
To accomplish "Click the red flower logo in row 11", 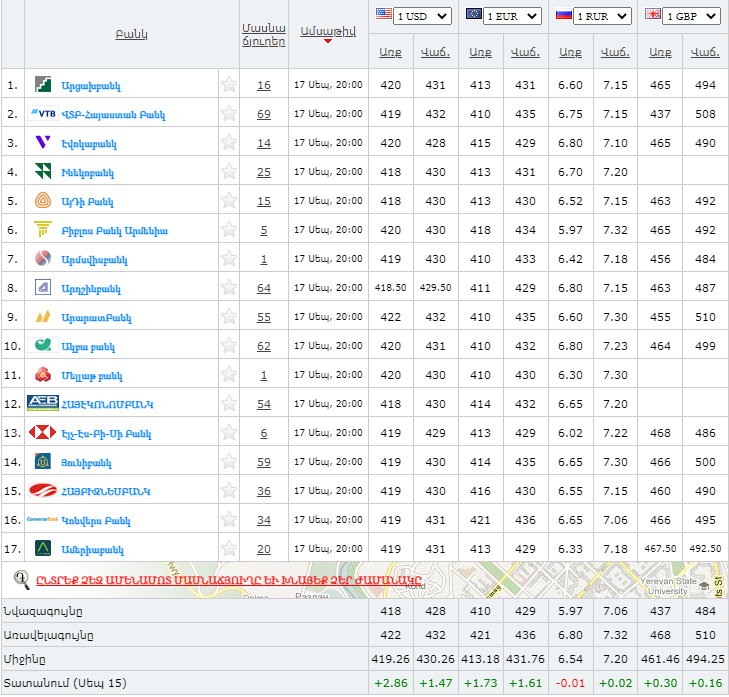I will click(43, 374).
